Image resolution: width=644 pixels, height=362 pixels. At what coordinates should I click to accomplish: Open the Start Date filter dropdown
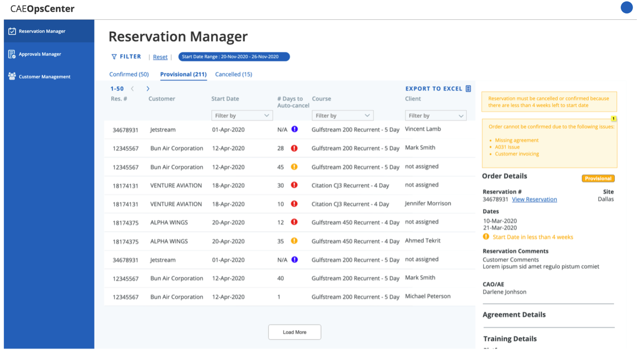tap(242, 116)
